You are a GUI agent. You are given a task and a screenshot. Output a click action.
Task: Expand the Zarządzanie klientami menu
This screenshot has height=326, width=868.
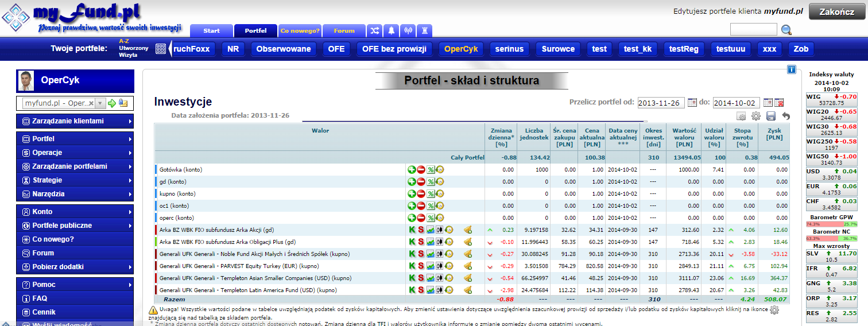[75, 121]
